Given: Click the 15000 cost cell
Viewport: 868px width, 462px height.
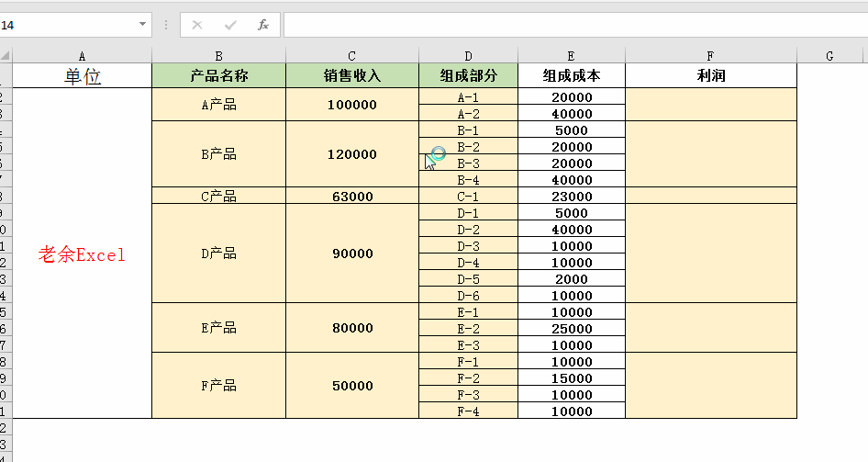Looking at the screenshot, I should (x=572, y=377).
